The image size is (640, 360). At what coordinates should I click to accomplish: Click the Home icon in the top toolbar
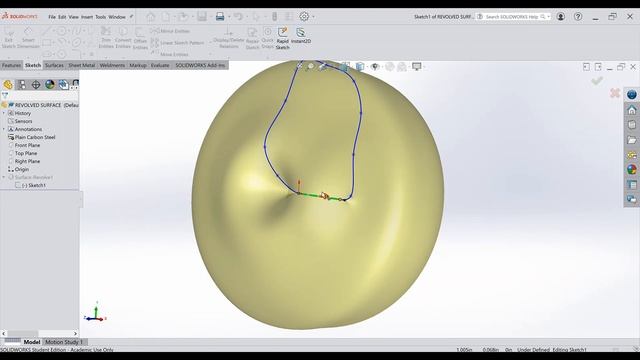click(151, 17)
